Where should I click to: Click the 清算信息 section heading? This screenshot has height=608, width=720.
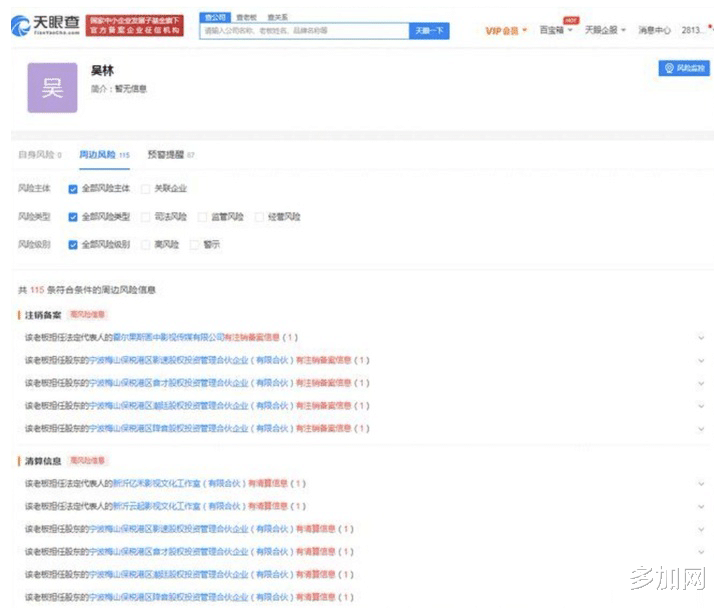pos(43,461)
